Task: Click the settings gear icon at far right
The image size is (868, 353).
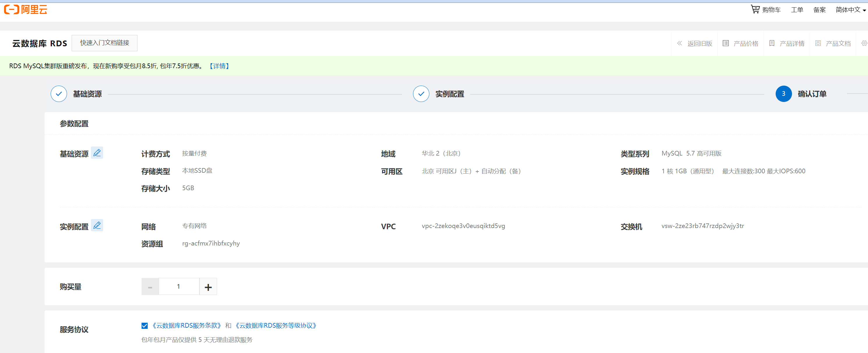Action: coord(864,43)
